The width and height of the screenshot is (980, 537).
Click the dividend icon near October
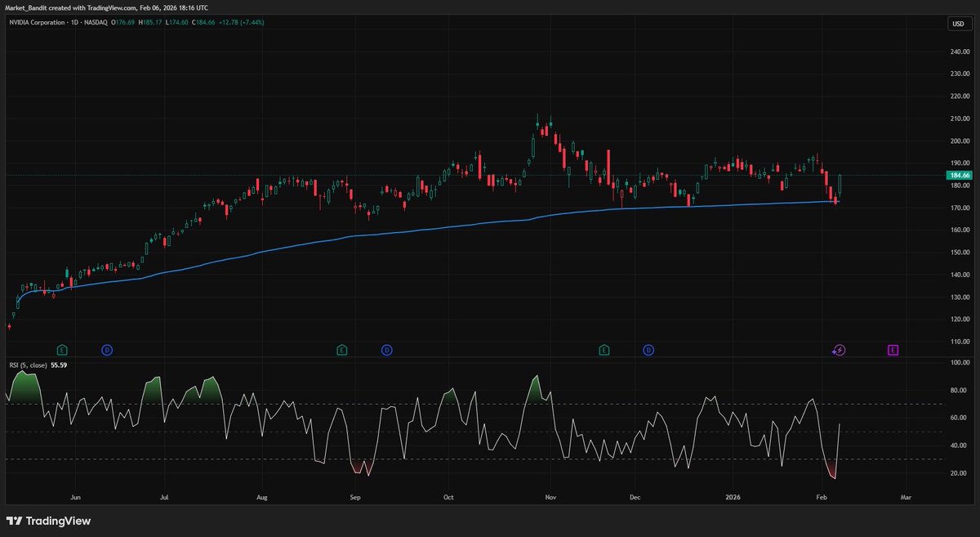386,349
